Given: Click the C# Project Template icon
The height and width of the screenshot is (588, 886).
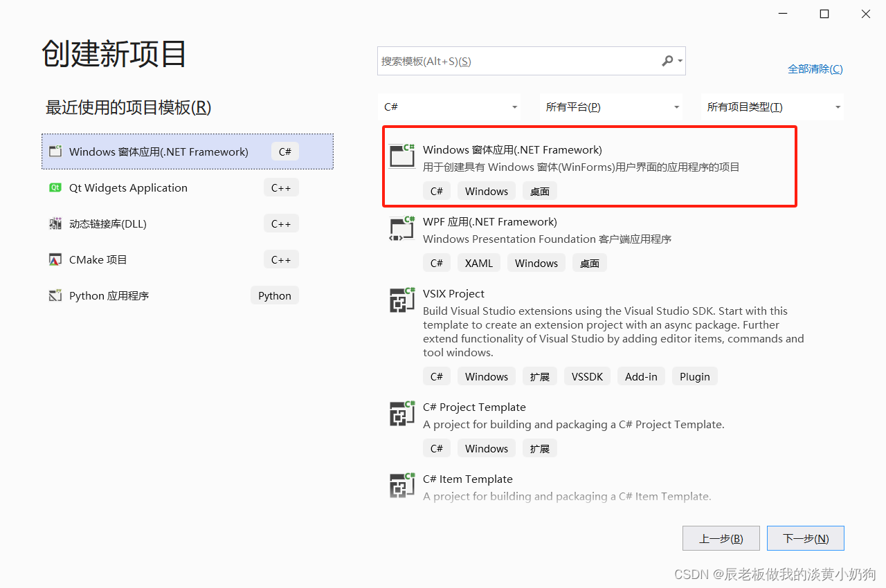Looking at the screenshot, I should pyautogui.click(x=402, y=413).
